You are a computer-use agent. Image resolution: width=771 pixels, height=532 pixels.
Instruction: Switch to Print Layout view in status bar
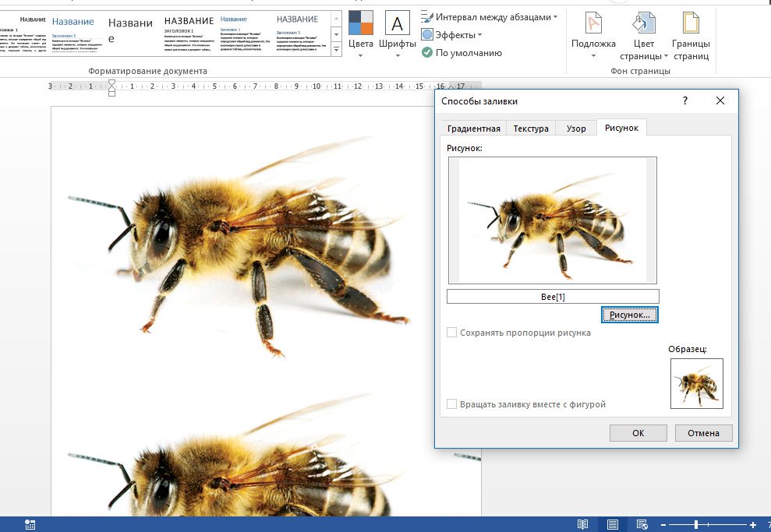613,524
